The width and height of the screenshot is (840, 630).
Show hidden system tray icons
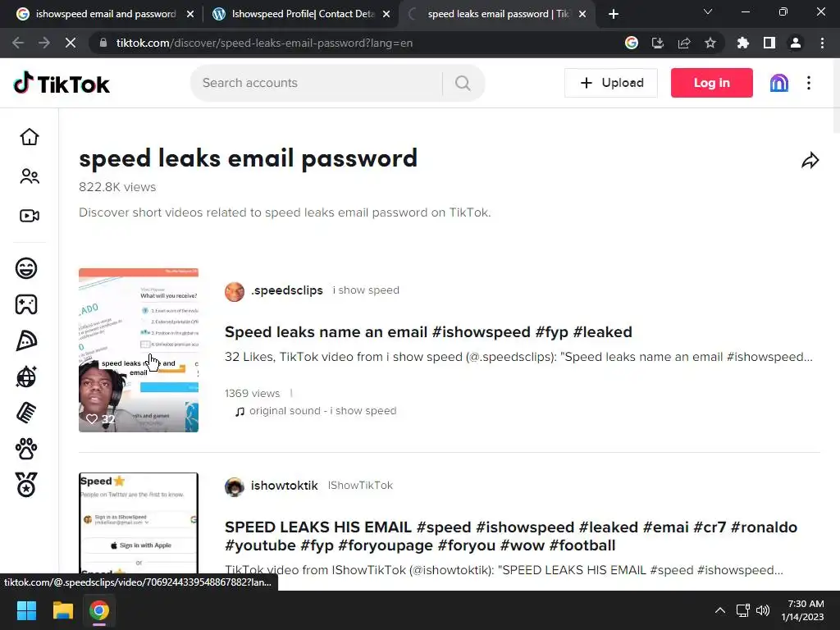point(720,610)
